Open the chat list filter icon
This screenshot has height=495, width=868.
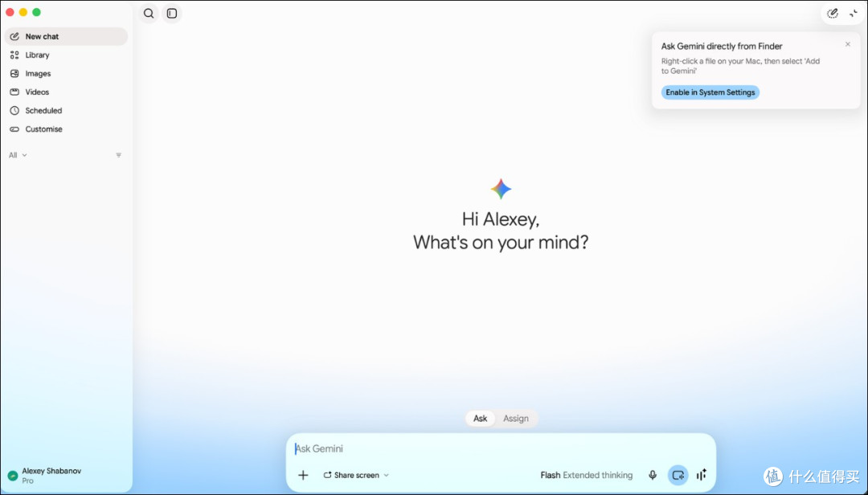pos(118,155)
